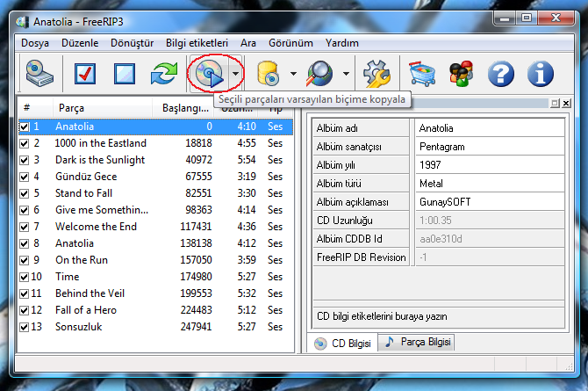Open the Düzenle menu
Viewport: 588px width, 391px height.
point(80,43)
